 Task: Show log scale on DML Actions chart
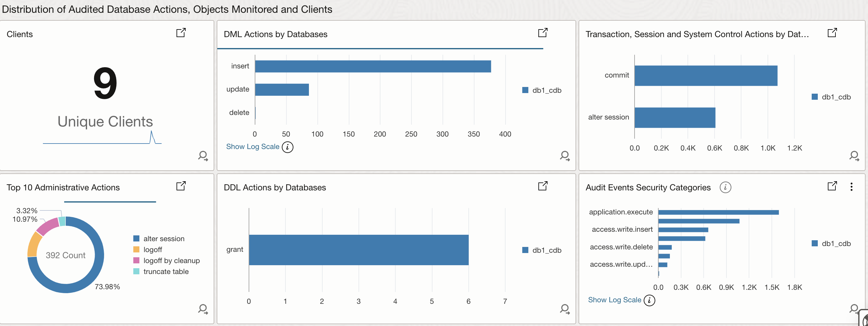point(253,147)
